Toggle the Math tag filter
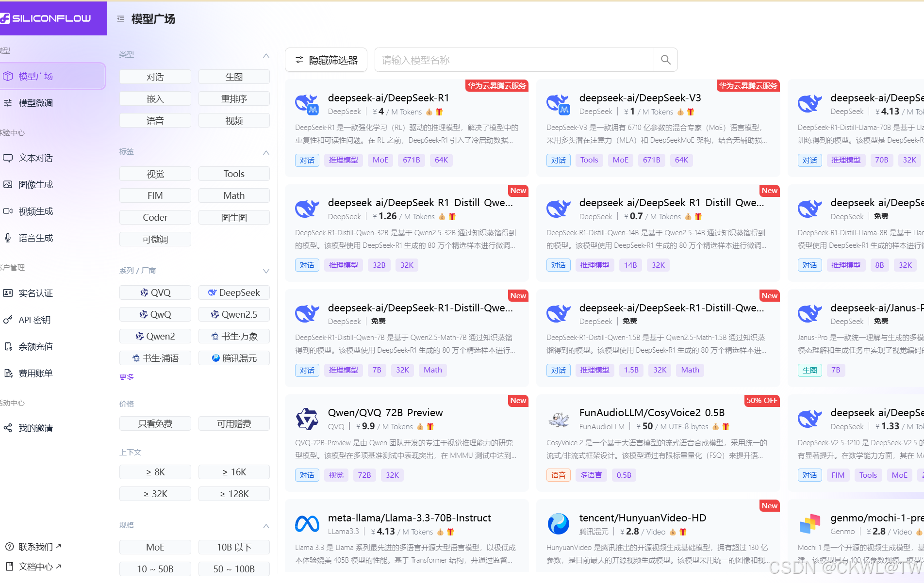This screenshot has height=583, width=924. 234,195
